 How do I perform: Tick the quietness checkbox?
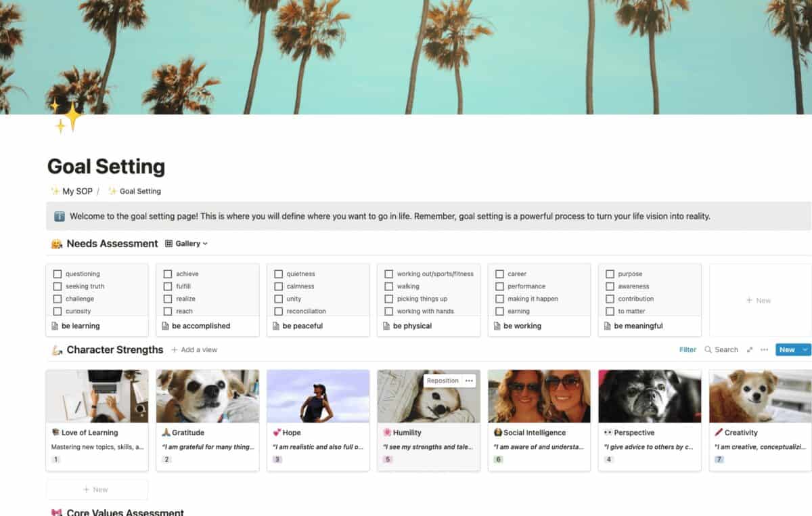[279, 274]
